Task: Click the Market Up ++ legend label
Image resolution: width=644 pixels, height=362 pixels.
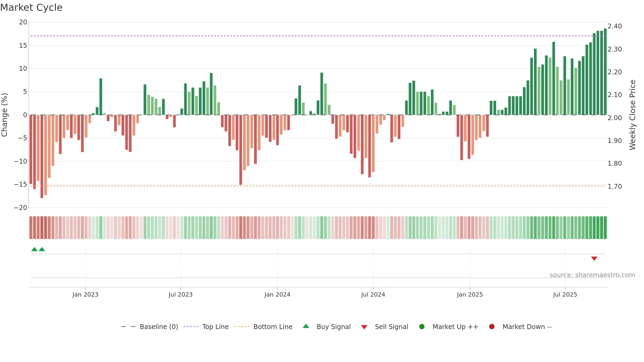Action: (x=455, y=327)
